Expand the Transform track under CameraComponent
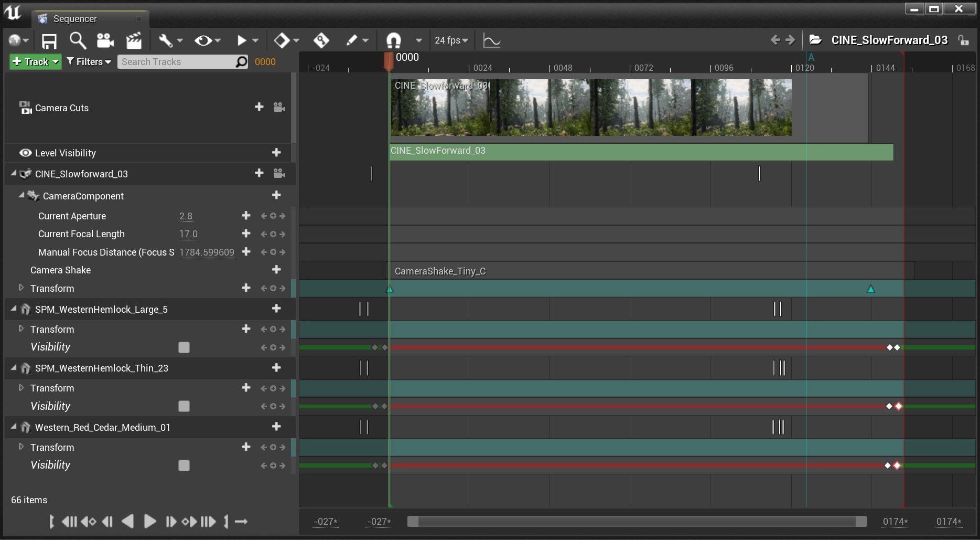This screenshot has height=540, width=980. (21, 288)
